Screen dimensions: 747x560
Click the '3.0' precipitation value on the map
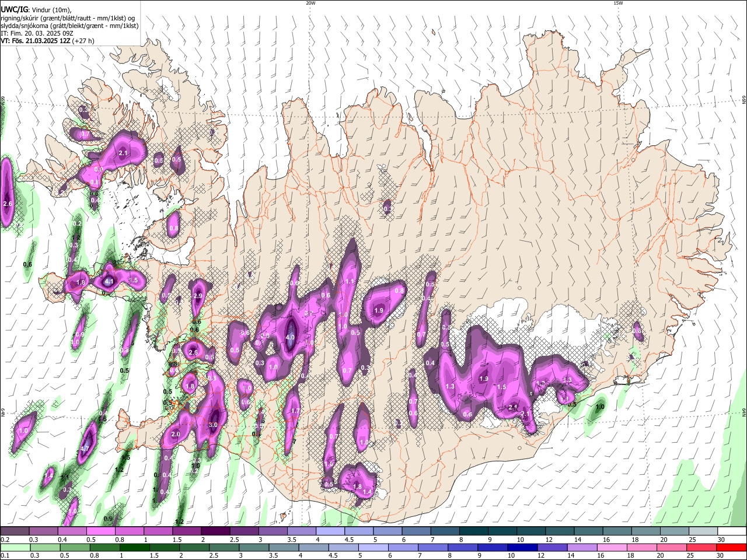tap(213, 425)
